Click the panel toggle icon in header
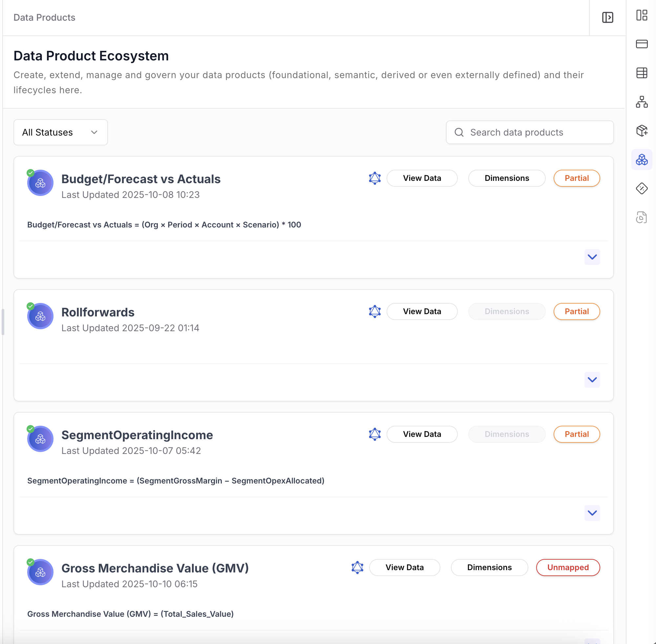The height and width of the screenshot is (644, 656). click(607, 17)
